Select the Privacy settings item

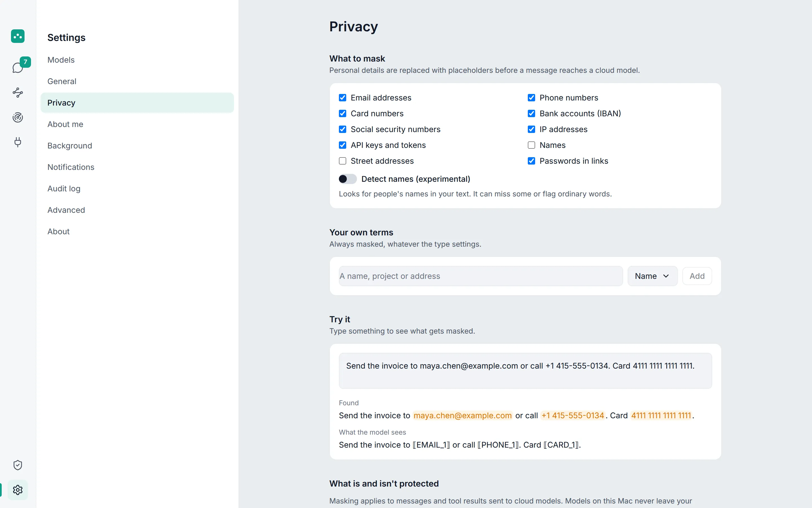tap(137, 103)
